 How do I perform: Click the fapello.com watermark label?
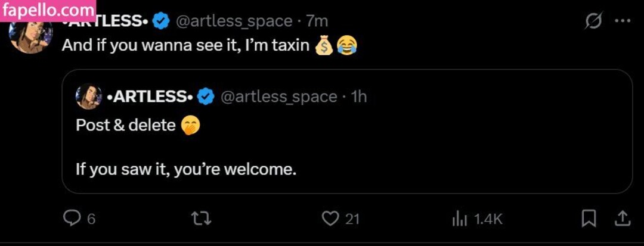coord(48,9)
